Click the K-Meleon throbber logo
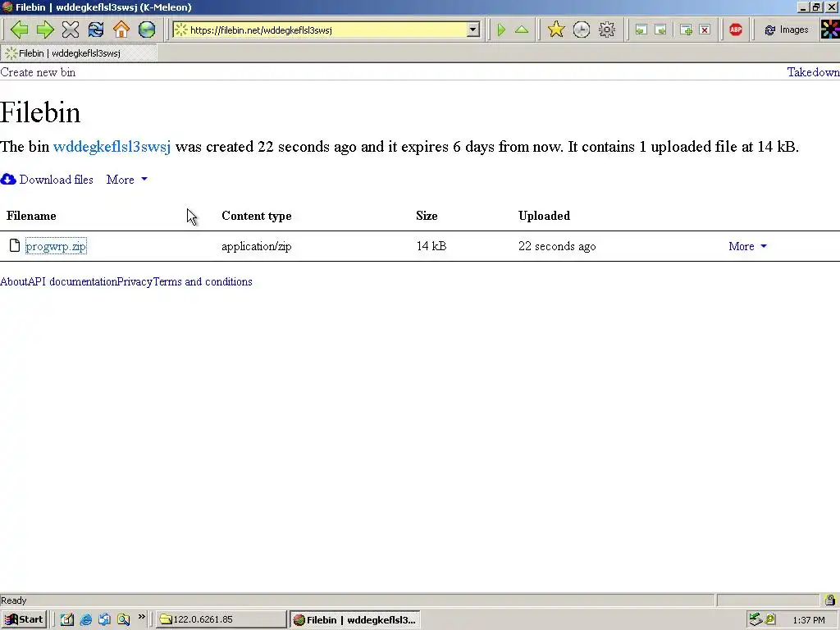Image resolution: width=840 pixels, height=630 pixels. click(830, 30)
